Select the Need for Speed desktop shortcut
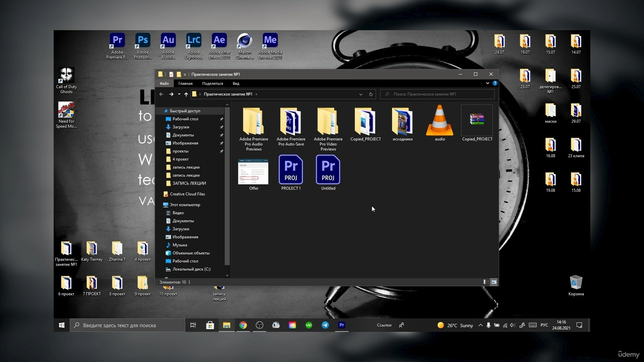Viewport: 644px width, 362px height. [x=66, y=115]
